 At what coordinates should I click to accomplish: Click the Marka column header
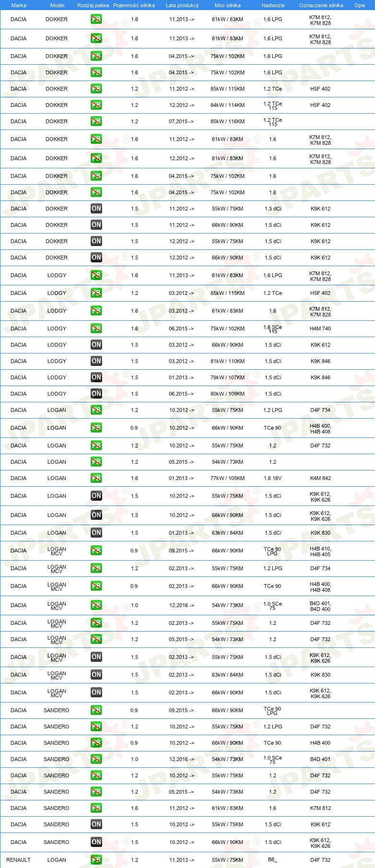coord(19,5)
